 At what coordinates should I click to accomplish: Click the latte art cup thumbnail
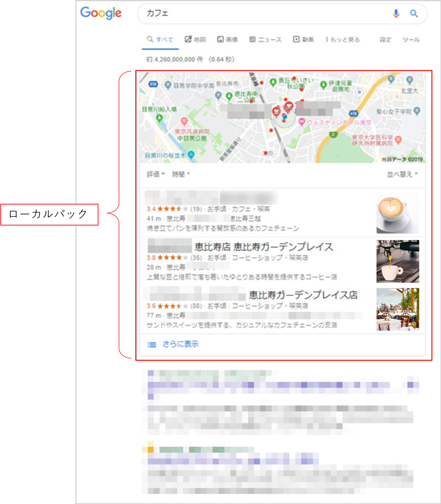pos(397,212)
